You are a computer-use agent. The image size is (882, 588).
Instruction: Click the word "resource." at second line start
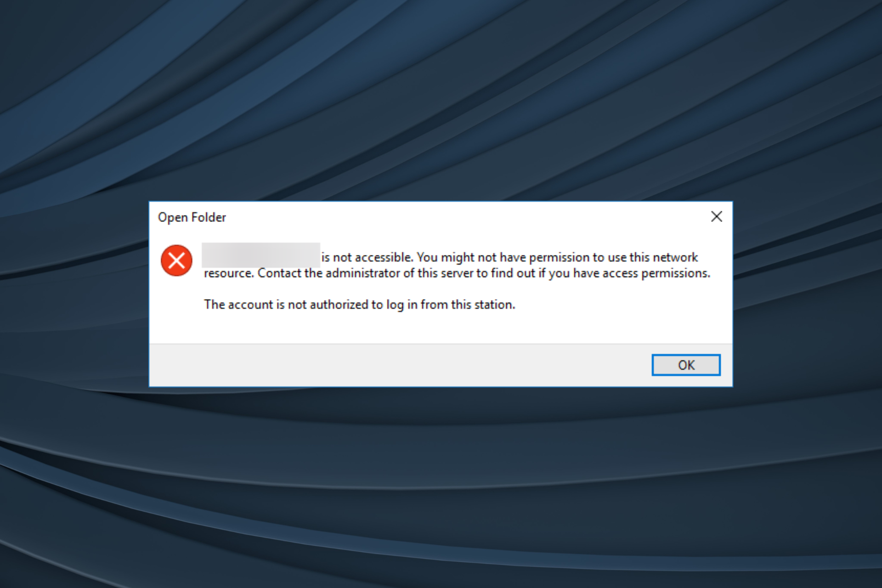click(x=229, y=274)
